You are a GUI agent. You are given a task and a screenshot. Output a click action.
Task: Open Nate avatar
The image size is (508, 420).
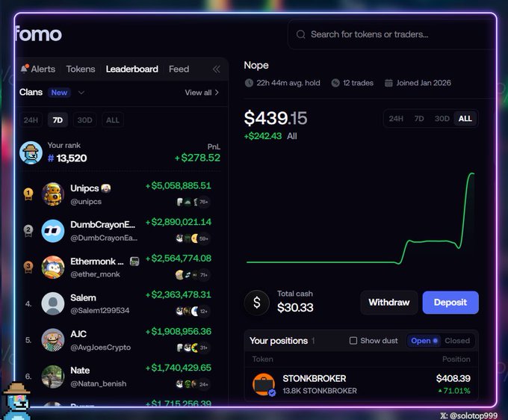tap(53, 377)
